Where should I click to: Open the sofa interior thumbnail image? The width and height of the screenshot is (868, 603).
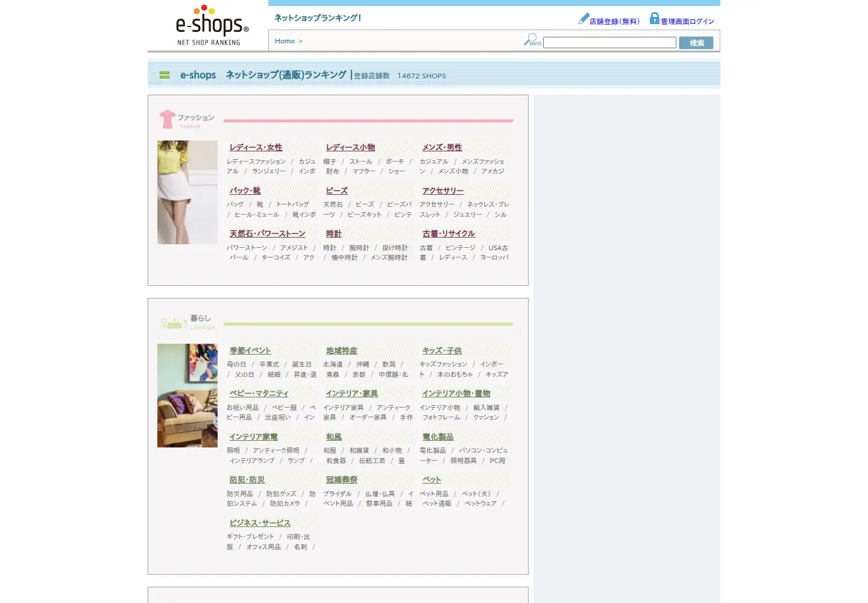(x=187, y=396)
